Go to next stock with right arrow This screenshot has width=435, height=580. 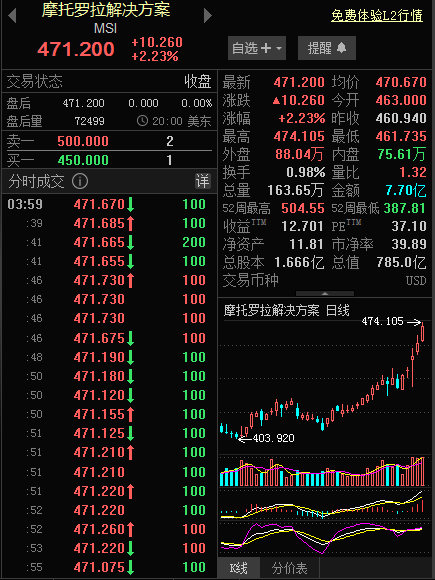tap(208, 16)
